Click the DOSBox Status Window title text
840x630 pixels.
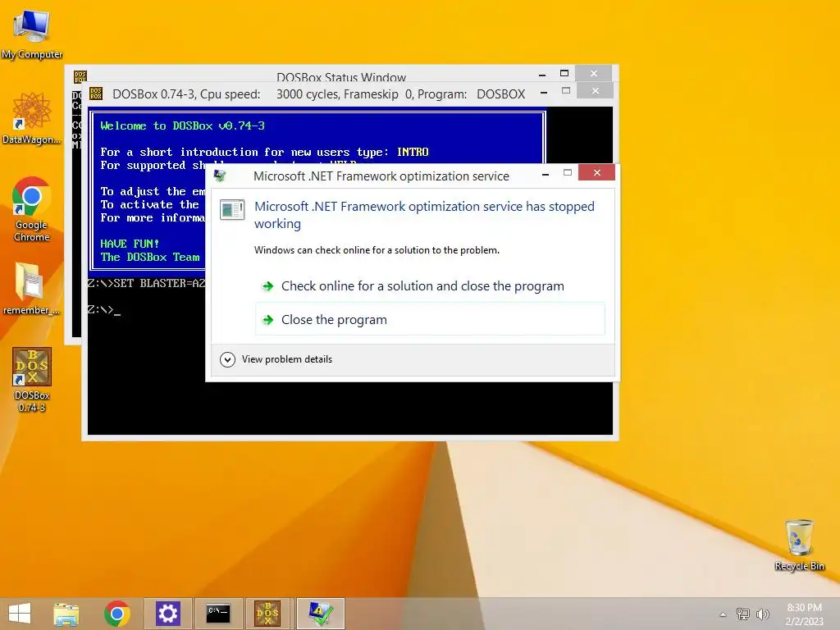tap(341, 78)
